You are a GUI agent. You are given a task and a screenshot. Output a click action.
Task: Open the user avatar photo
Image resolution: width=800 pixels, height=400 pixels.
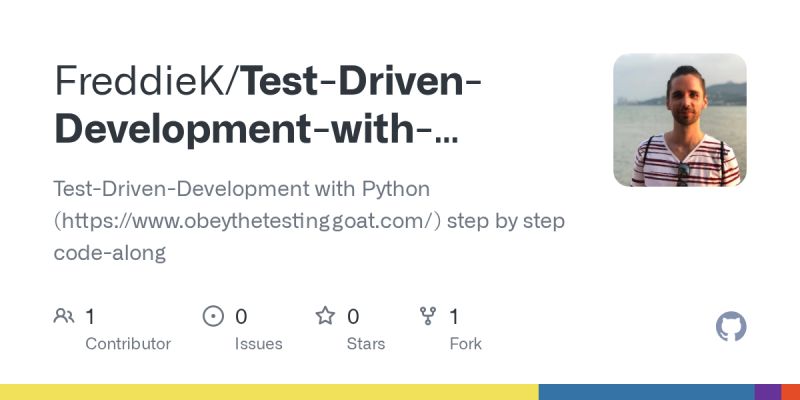click(x=680, y=120)
